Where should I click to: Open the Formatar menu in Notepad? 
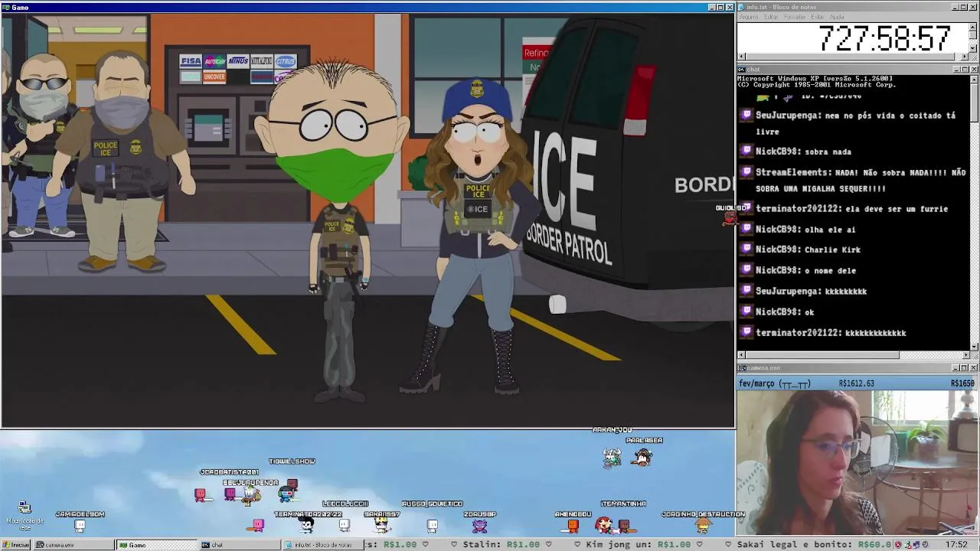point(795,17)
